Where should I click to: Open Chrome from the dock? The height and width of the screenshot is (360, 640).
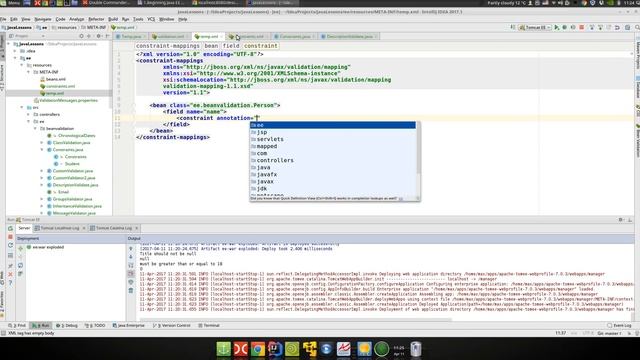(258, 349)
